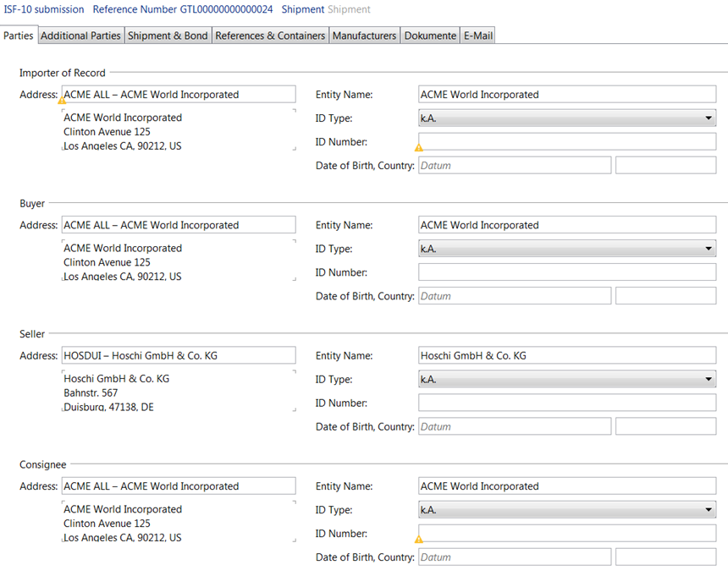Click the Consignee address field showing ACME ALL
The height and width of the screenshot is (576, 728).
pos(178,485)
